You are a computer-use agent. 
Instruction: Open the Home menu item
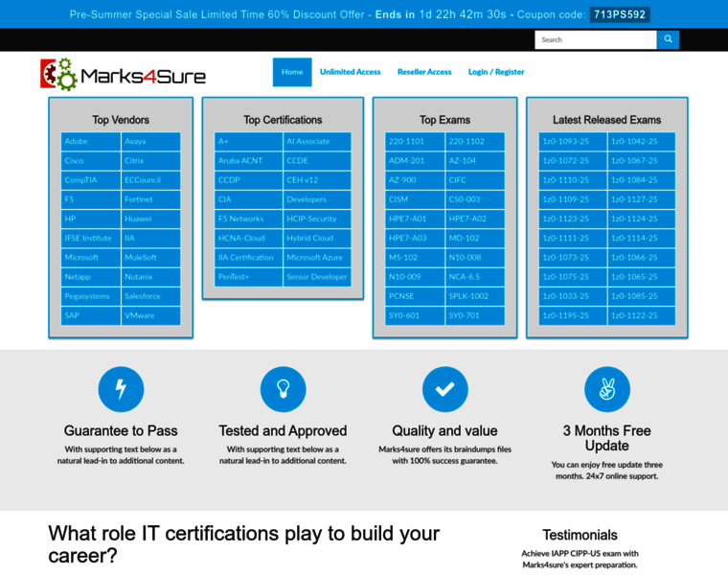292,72
